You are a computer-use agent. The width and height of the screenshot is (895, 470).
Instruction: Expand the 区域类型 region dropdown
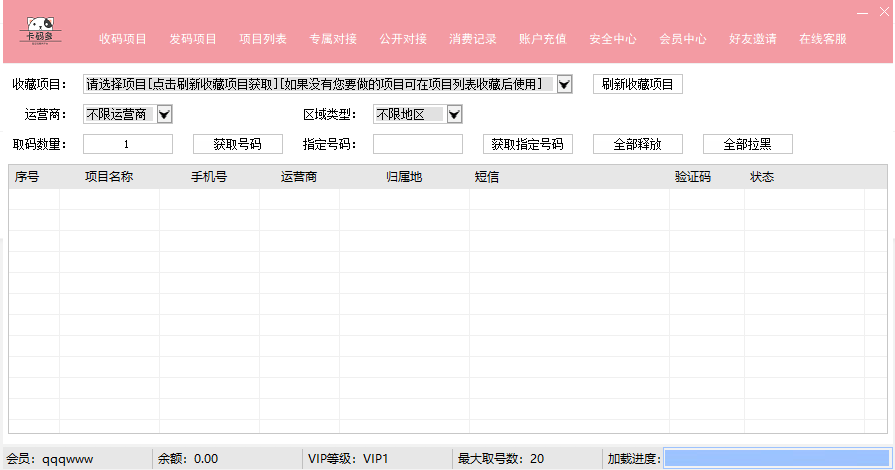pyautogui.click(x=454, y=115)
